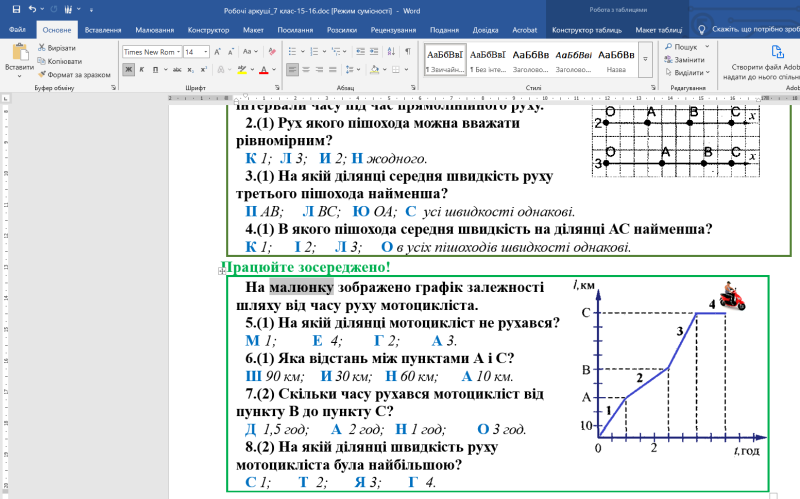The image size is (800, 499).
Task: Show paragraph marks with the pilcrow icon
Action: (x=408, y=52)
